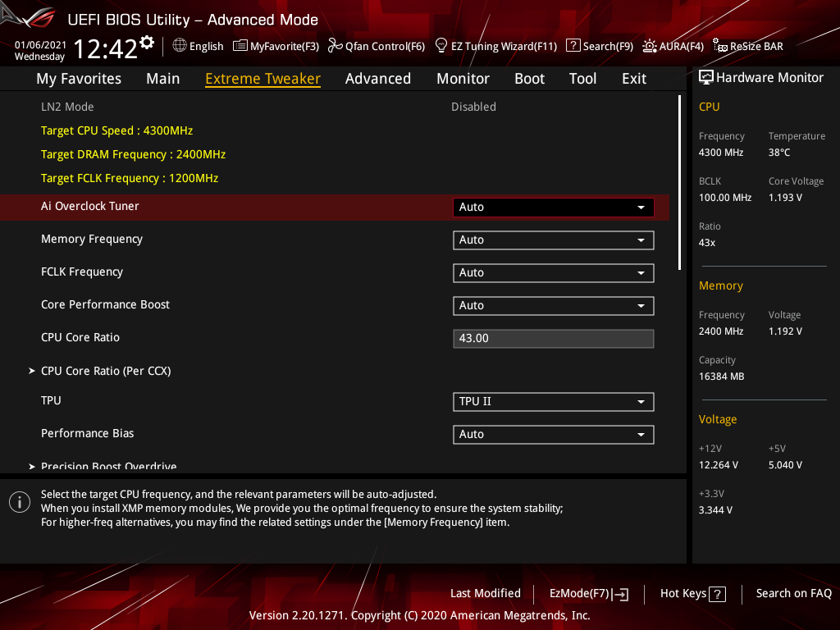
Task: Switch to the Boot tab
Action: click(x=529, y=79)
